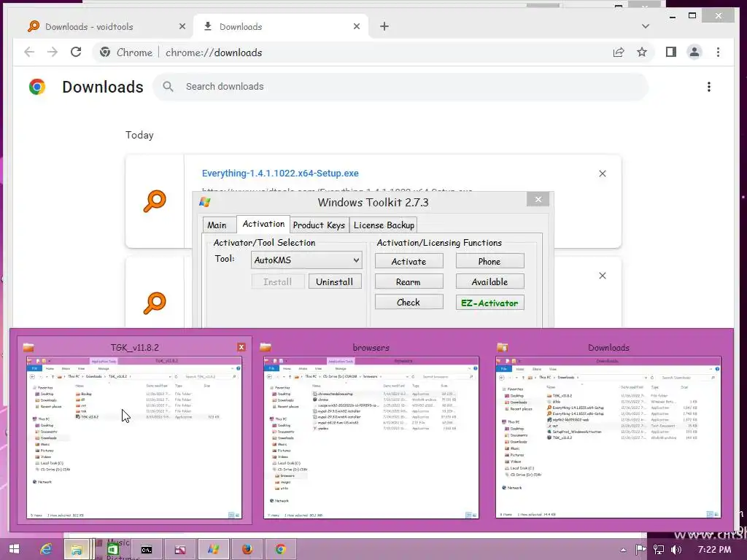This screenshot has width=747, height=560.
Task: Open the green spreadsheet taskbar icon
Action: click(x=112, y=549)
